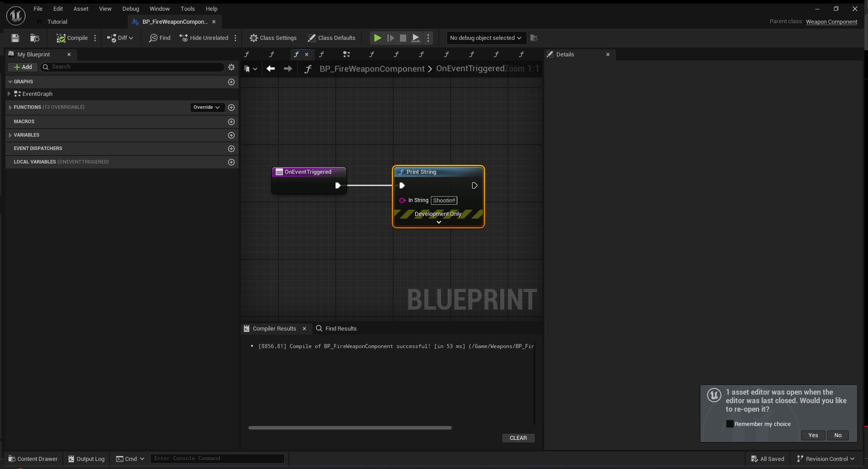Open Class Defaults
This screenshot has width=868, height=469.
tap(331, 38)
